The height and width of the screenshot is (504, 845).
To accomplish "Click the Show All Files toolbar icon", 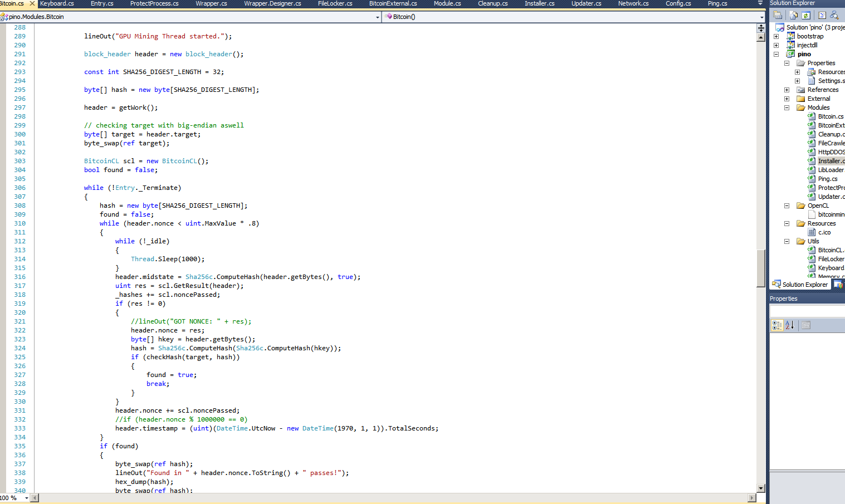I will (x=794, y=15).
